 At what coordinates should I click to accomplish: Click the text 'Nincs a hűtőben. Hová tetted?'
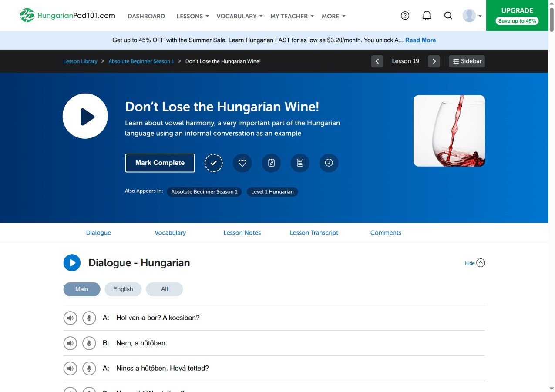pyautogui.click(x=162, y=369)
